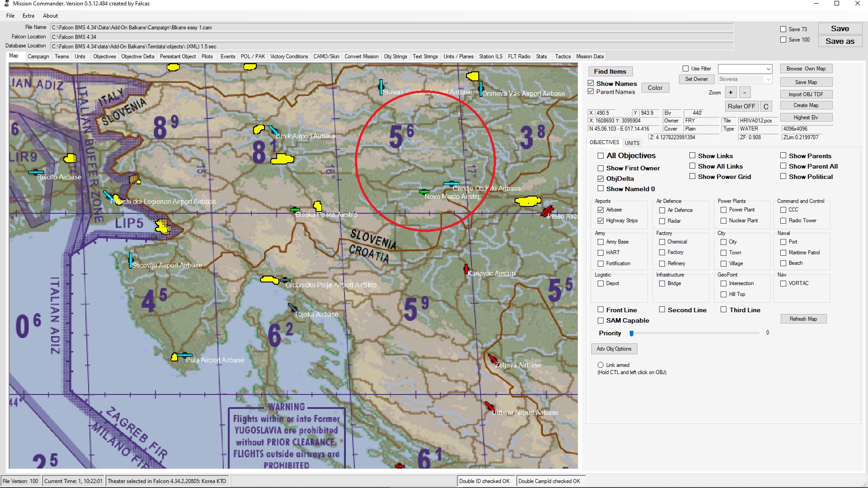Click the Grobnicko Polje Airport marker
Screen dimensions: 868x488
pyautogui.click(x=284, y=280)
